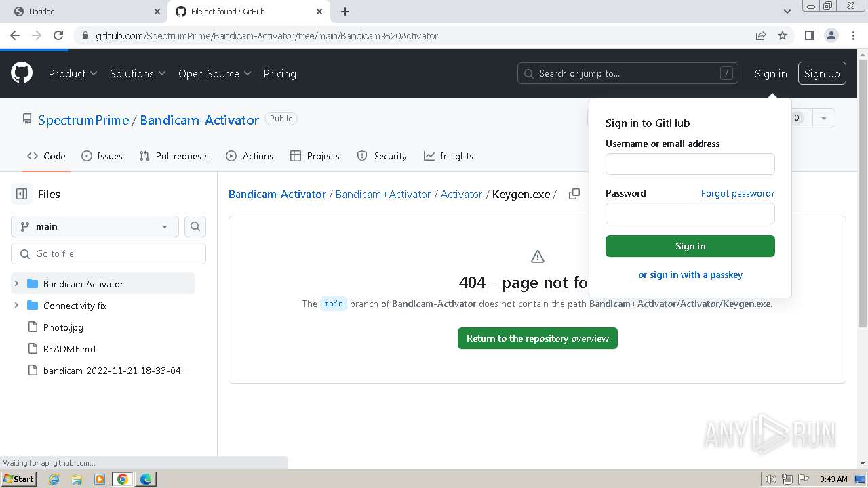Open media player from taskbar
The image size is (868, 488).
pos(100,479)
